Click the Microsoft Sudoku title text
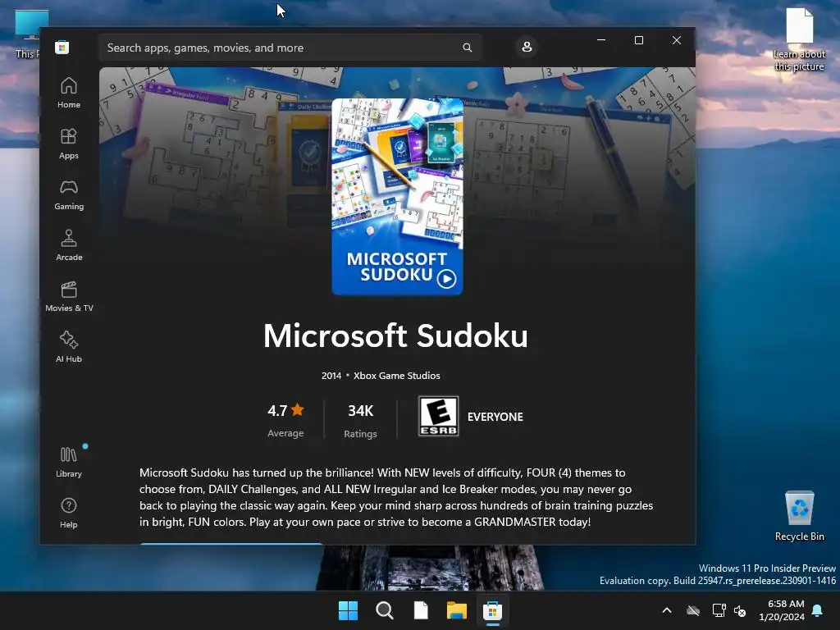This screenshot has height=630, width=840. (x=395, y=336)
